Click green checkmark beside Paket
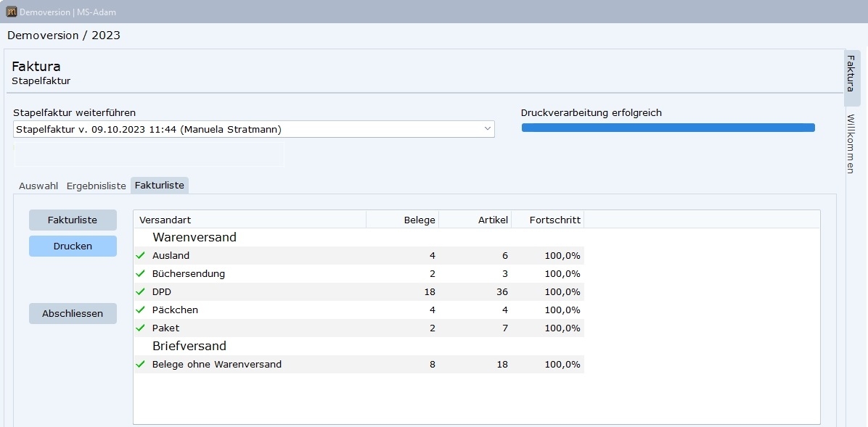868x427 pixels. (x=141, y=328)
